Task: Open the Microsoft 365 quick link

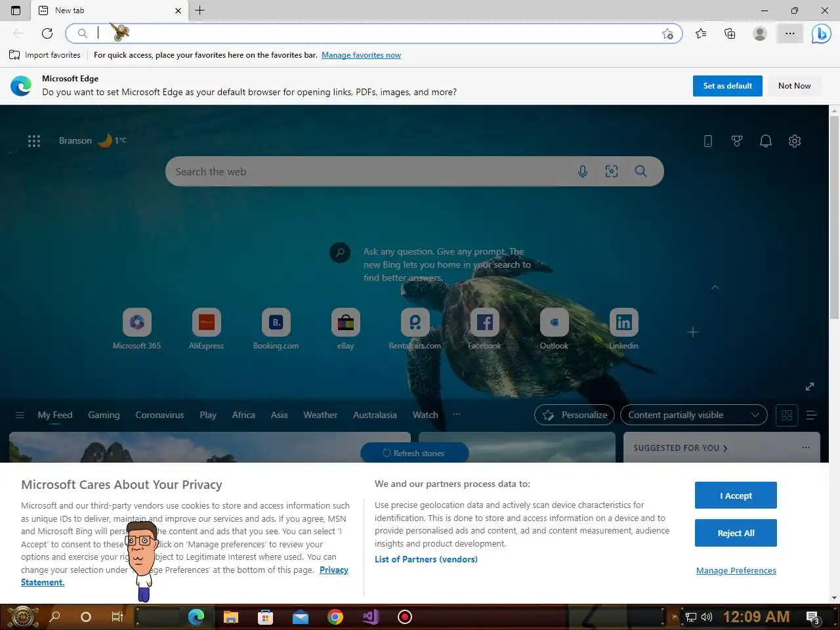Action: pyautogui.click(x=136, y=329)
